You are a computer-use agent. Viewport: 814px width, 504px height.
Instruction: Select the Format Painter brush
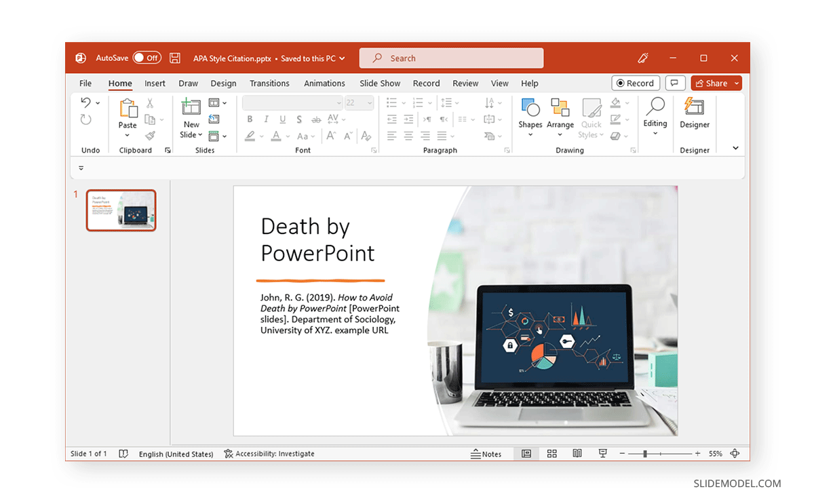[150, 136]
